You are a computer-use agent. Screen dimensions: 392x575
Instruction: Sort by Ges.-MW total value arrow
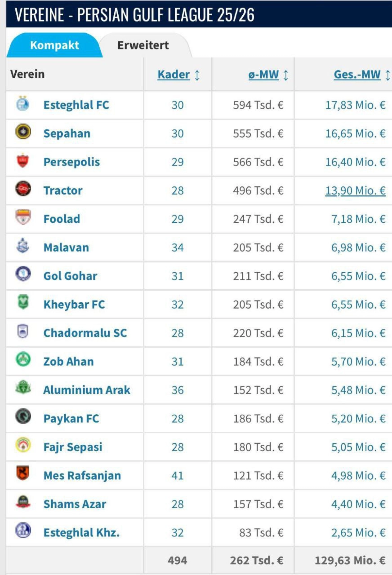pyautogui.click(x=387, y=75)
